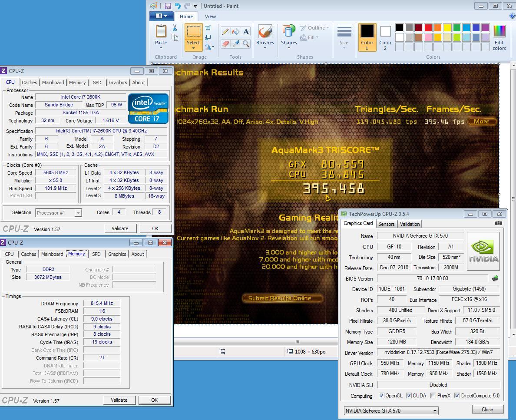Click OK in the CPU-Z Memory window
Viewport: 516px width, 420px height.
(x=154, y=400)
